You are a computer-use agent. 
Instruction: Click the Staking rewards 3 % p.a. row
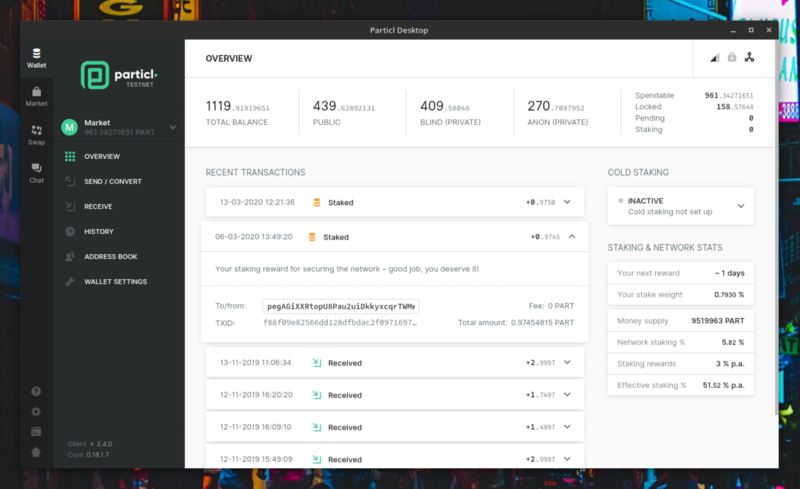(x=681, y=364)
